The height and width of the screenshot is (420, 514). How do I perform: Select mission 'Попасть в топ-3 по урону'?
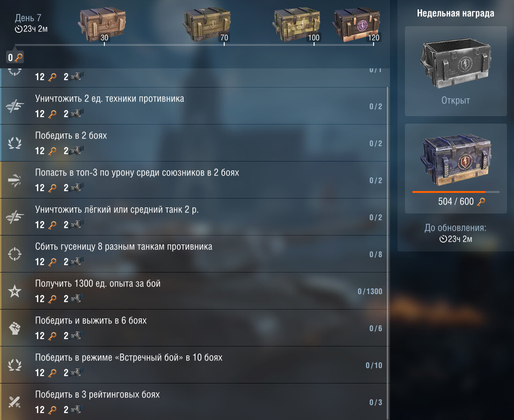point(193,180)
